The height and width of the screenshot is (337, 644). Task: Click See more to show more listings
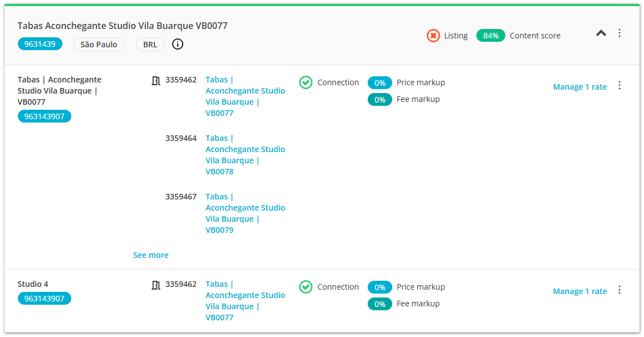[x=151, y=255]
